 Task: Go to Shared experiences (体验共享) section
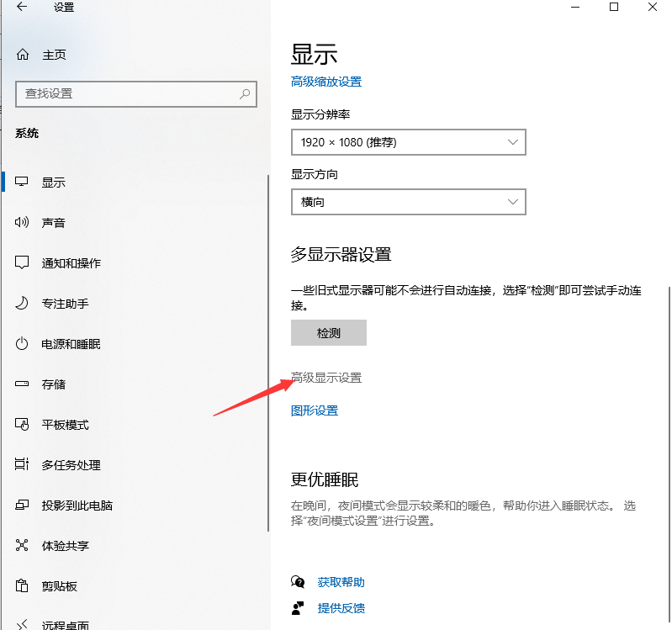pos(65,546)
